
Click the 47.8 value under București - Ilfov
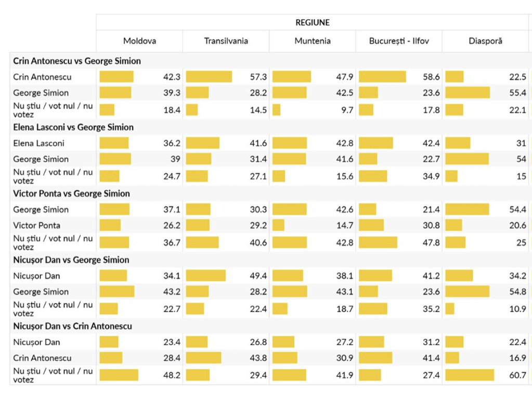pyautogui.click(x=431, y=242)
